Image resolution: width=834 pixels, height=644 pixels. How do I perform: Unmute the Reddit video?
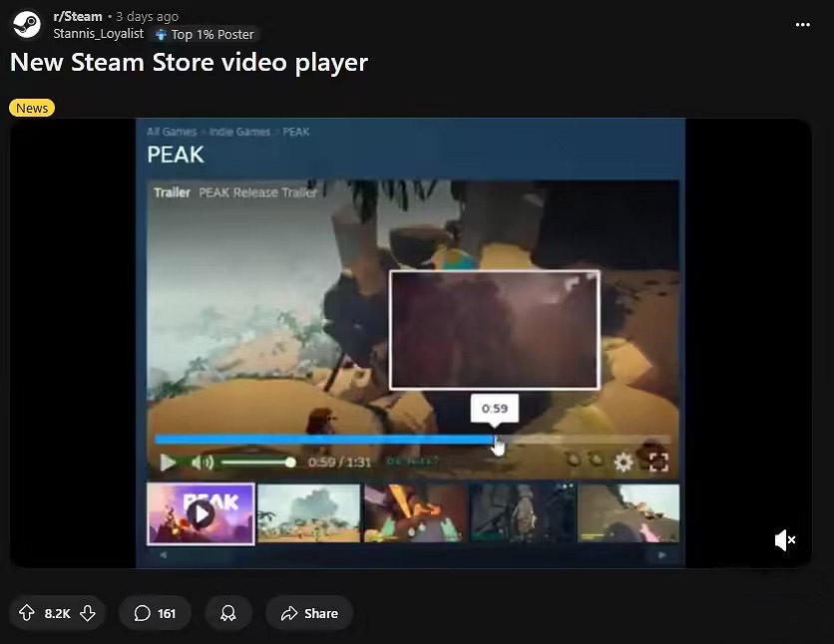784,539
